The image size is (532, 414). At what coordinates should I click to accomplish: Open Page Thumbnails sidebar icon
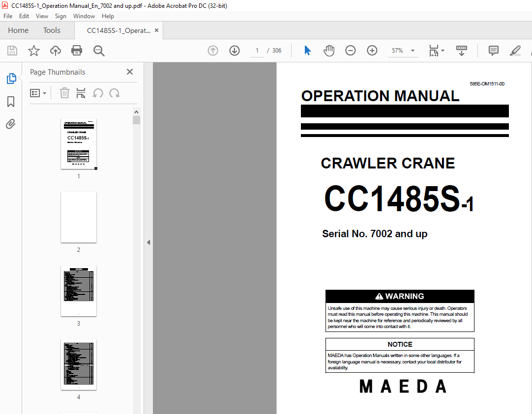11,79
